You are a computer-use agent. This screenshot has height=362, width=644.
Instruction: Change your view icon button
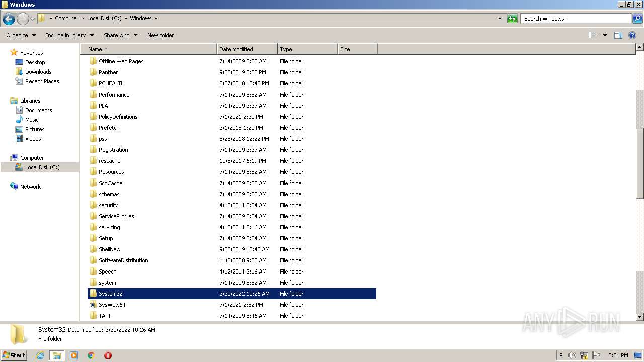coord(593,35)
